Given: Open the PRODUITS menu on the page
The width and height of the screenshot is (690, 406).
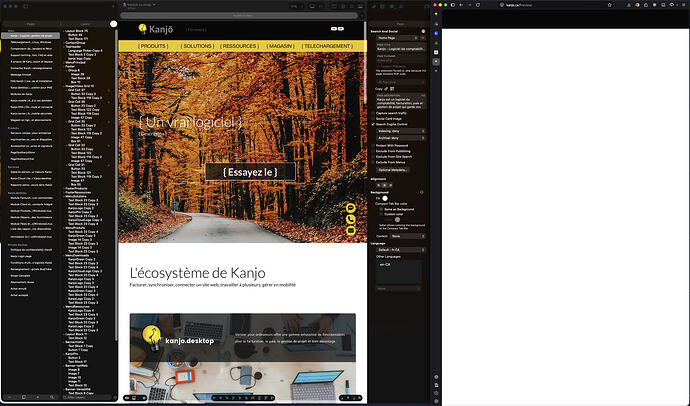Looking at the screenshot, I should click(153, 46).
